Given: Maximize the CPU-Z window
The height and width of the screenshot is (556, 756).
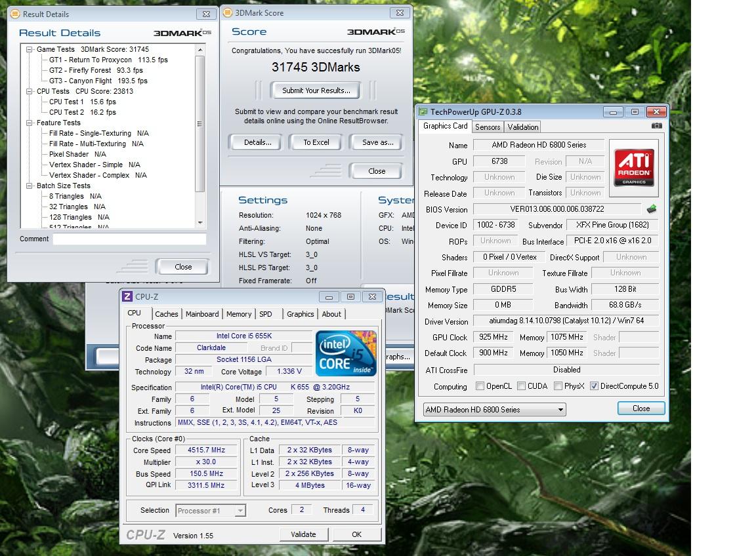Looking at the screenshot, I should (350, 297).
